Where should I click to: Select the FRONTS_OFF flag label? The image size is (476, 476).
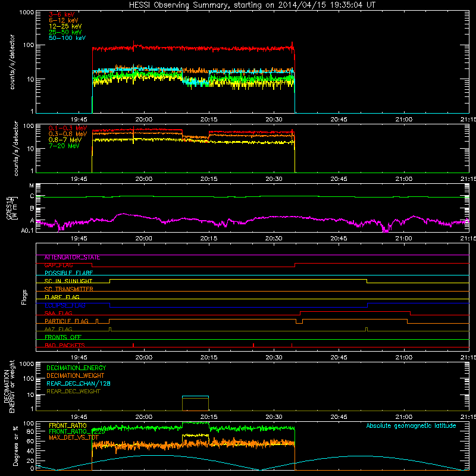click(x=63, y=337)
